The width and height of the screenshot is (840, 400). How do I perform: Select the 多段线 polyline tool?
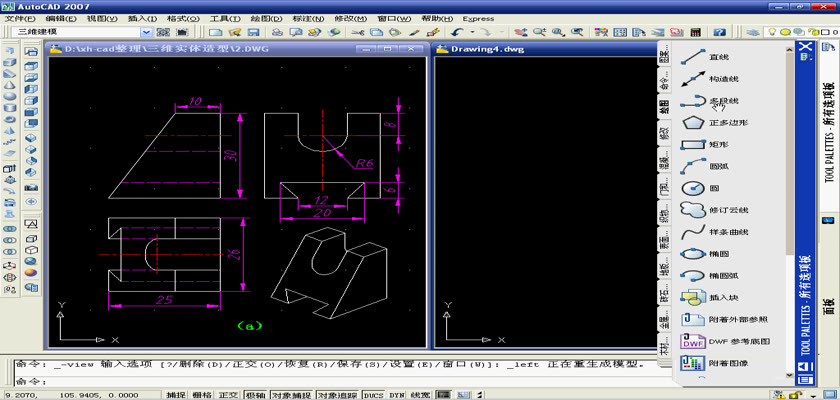tap(709, 101)
